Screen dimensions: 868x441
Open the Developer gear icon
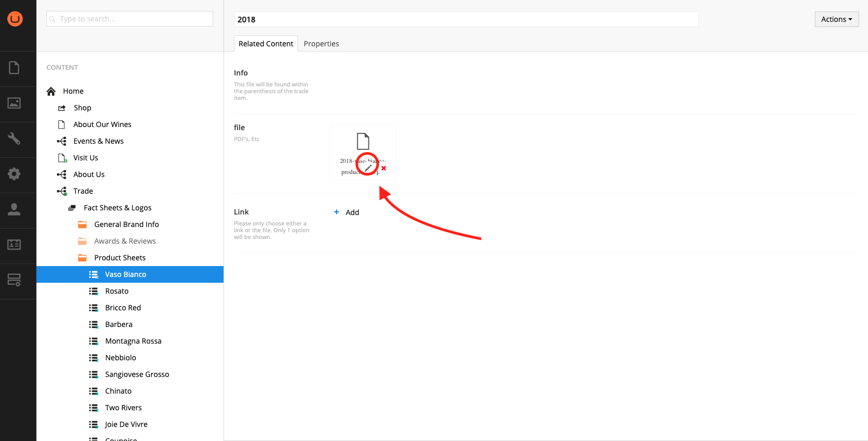14,174
